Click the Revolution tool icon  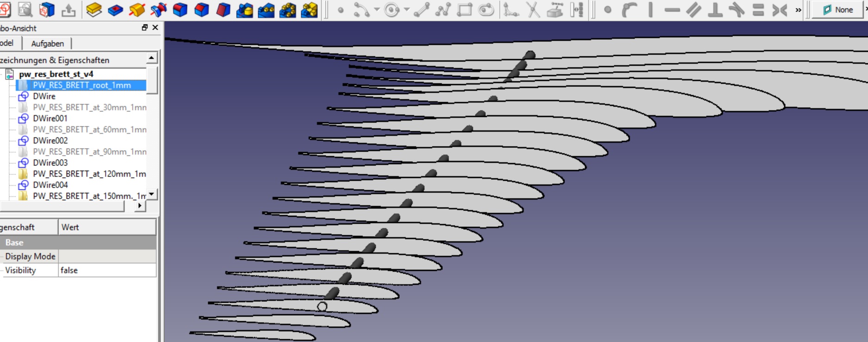point(137,10)
